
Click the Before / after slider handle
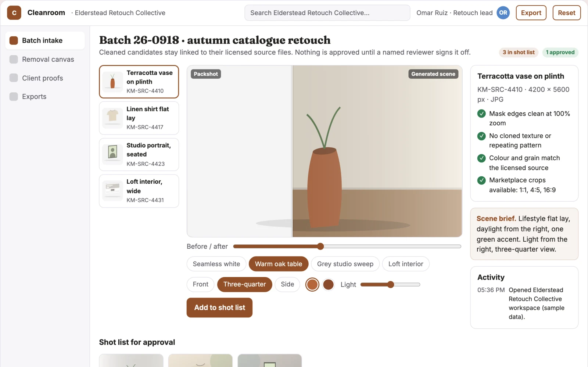click(x=320, y=246)
